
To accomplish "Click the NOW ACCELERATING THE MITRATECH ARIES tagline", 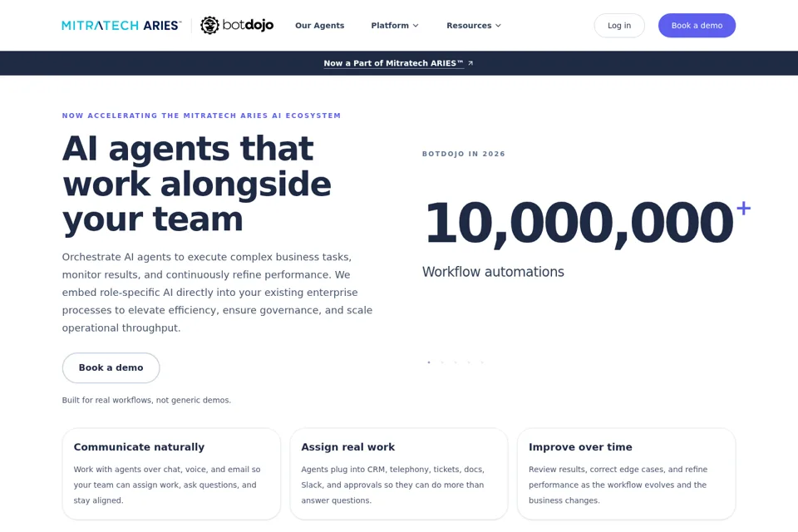I will pos(201,116).
